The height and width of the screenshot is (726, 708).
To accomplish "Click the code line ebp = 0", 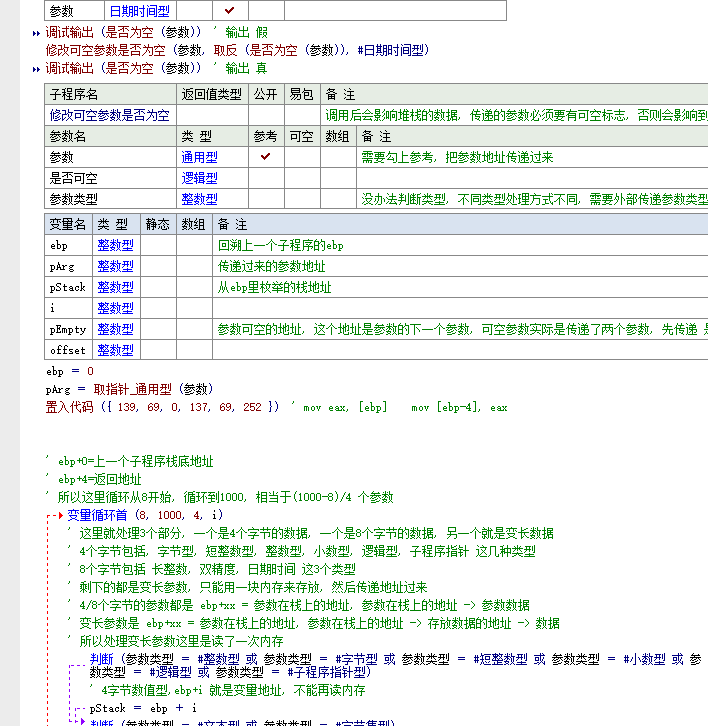I will (69, 371).
